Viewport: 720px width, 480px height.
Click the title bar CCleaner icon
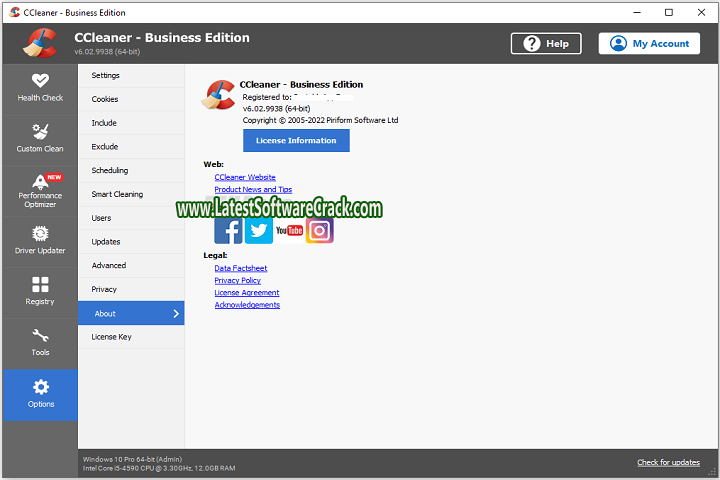click(x=14, y=12)
